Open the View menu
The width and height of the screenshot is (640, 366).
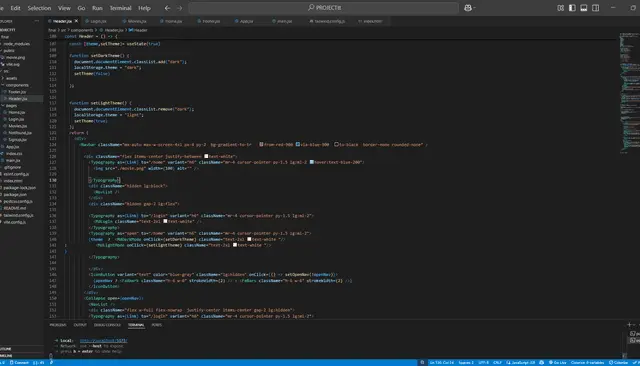coord(64,8)
